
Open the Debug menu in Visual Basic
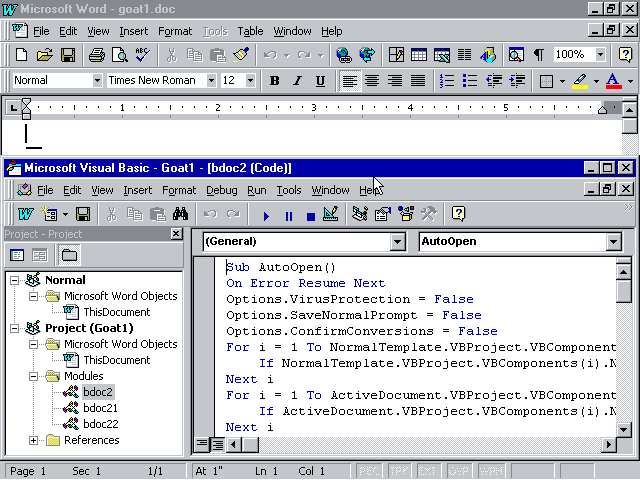pyautogui.click(x=222, y=190)
